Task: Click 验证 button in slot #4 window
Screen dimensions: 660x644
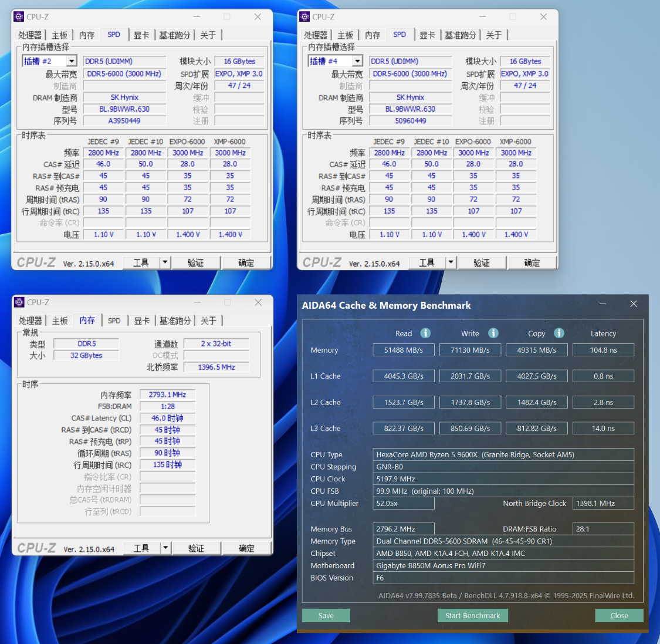Action: click(482, 262)
